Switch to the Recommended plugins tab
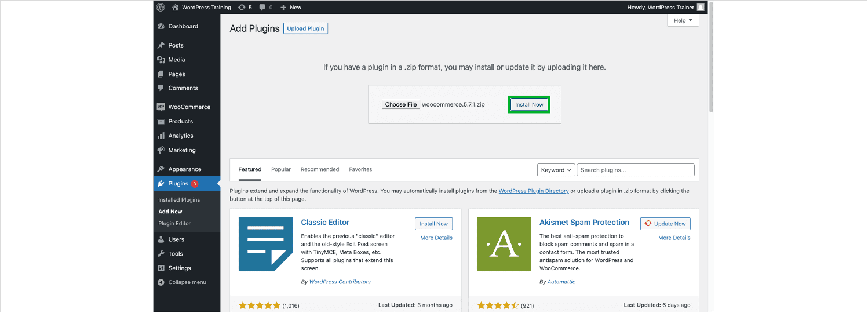The height and width of the screenshot is (313, 868). point(320,169)
